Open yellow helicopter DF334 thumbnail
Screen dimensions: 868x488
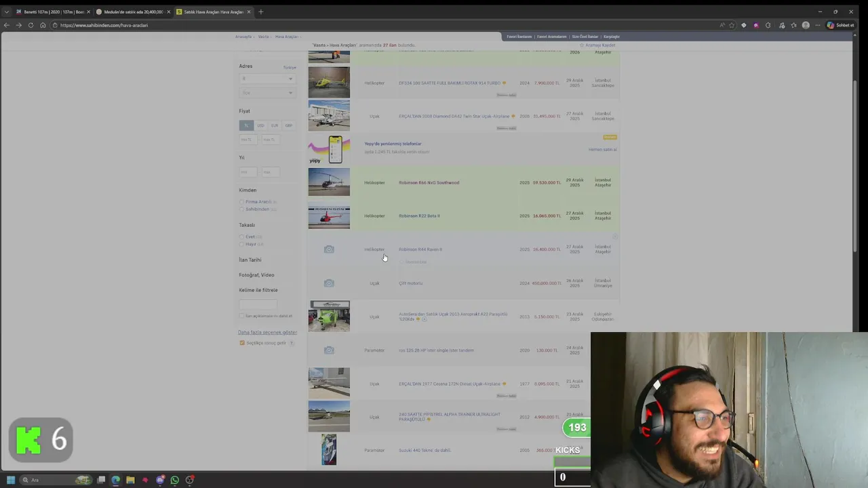329,83
